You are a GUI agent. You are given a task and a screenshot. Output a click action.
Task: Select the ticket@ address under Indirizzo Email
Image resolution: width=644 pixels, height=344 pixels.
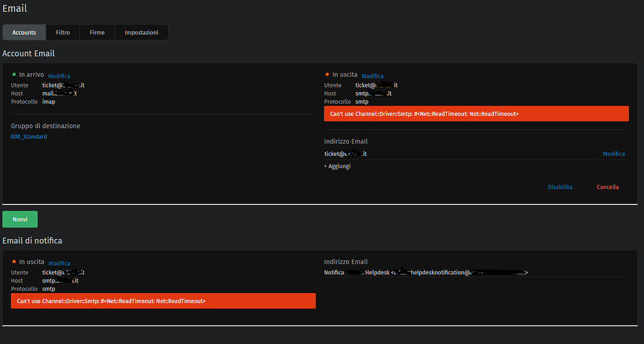tap(345, 154)
